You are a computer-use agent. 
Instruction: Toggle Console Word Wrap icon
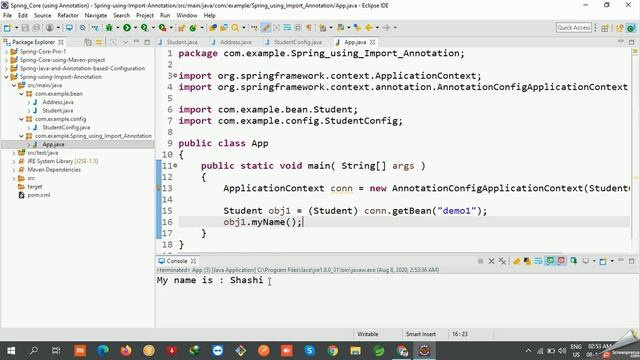(x=538, y=261)
